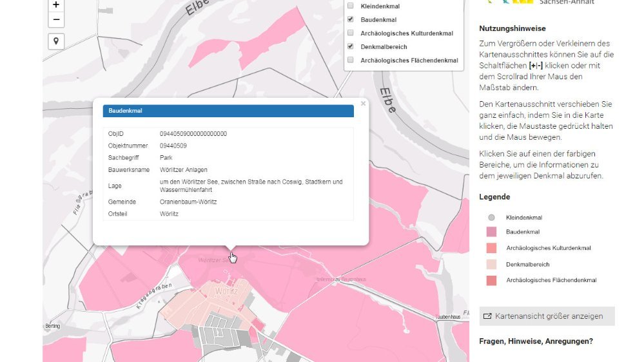
Task: Close the Baudenkmal info popup
Action: 363,103
